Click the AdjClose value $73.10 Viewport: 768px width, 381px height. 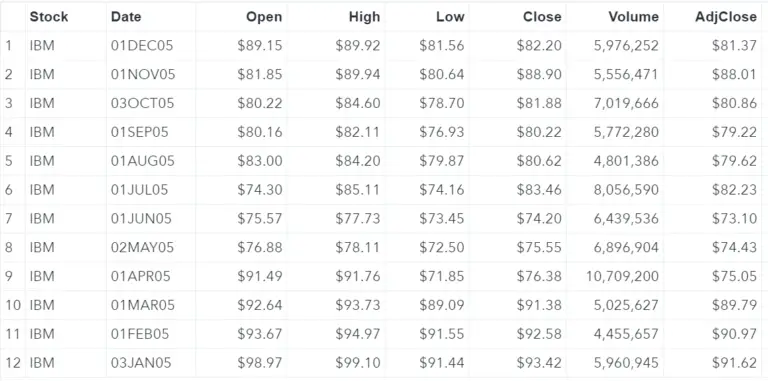click(x=734, y=218)
